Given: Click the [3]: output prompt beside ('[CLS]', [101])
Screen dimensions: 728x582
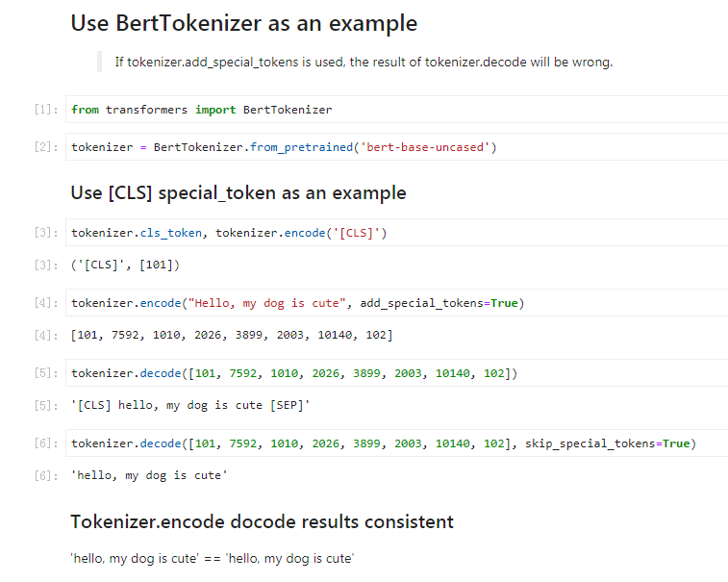Looking at the screenshot, I should [46, 265].
